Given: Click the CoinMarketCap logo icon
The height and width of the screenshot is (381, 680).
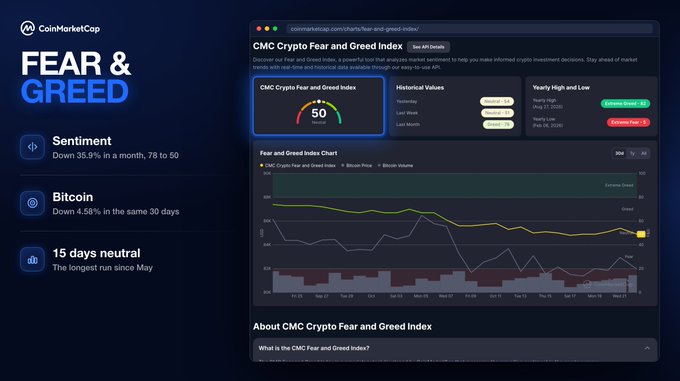Looking at the screenshot, I should coord(28,28).
